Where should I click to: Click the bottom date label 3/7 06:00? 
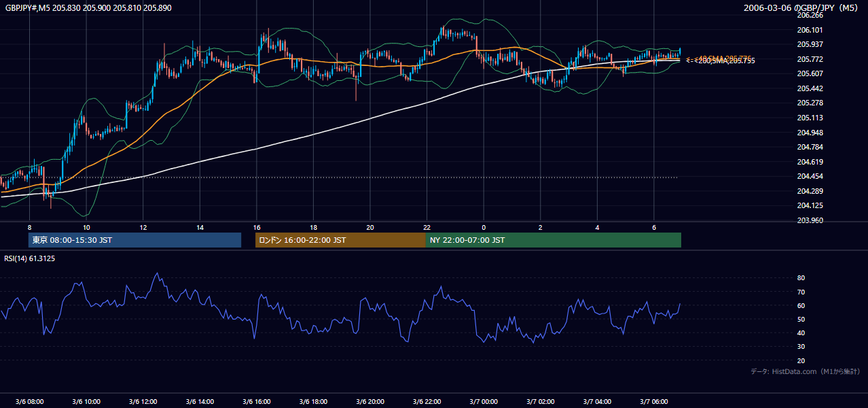(654, 401)
